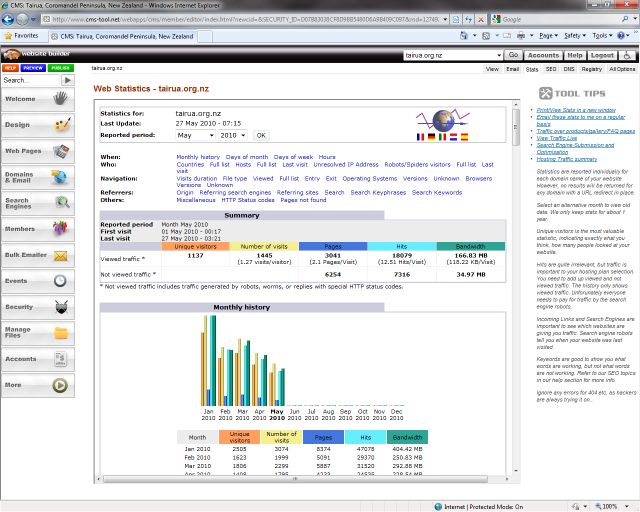This screenshot has height=512, width=640.
Task: Open the Search Engines sidebar section
Action: [x=37, y=203]
